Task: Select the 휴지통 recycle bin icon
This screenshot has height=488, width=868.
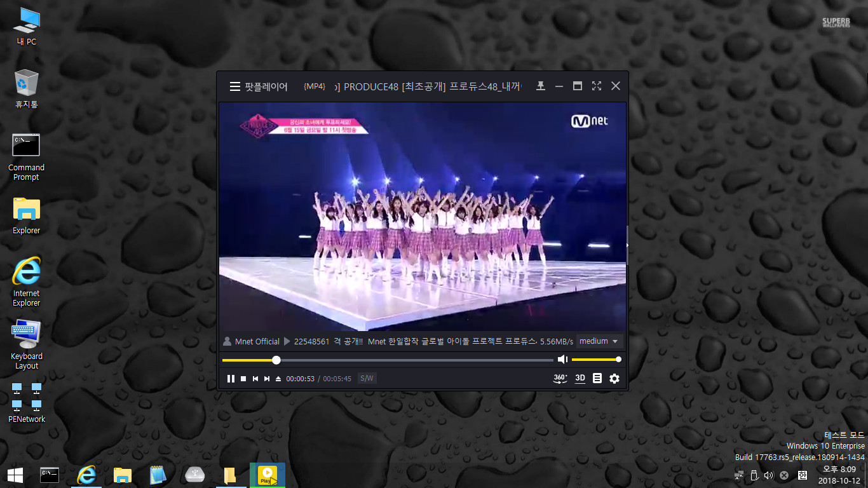Action: 26,89
